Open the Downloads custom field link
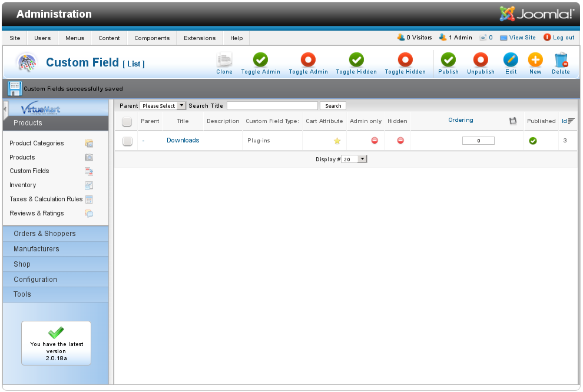 [x=183, y=140]
